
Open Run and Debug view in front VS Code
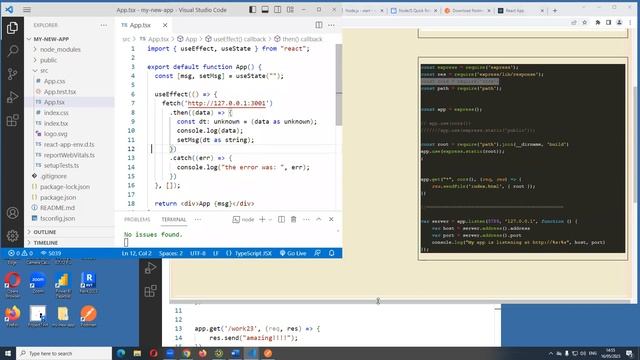(12, 97)
